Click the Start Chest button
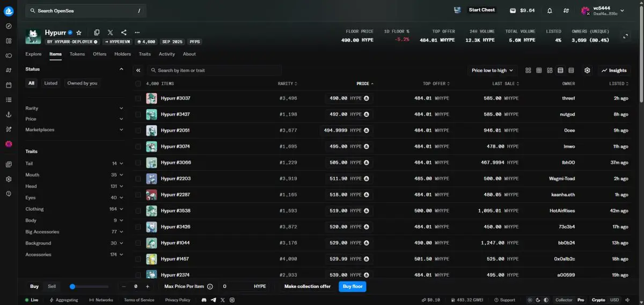 click(x=482, y=10)
